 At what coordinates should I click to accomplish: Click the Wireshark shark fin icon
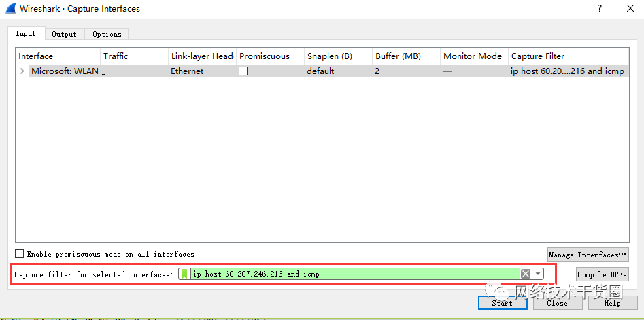pyautogui.click(x=10, y=8)
